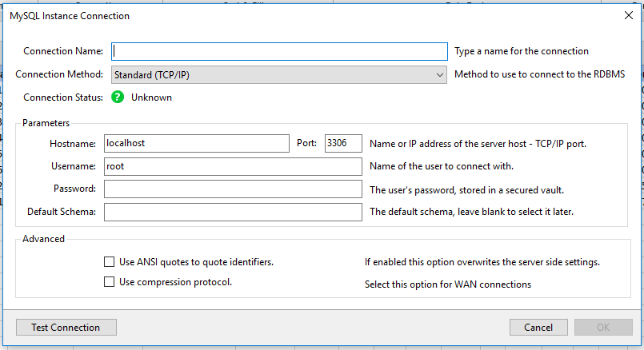Image resolution: width=644 pixels, height=350 pixels.
Task: Open the Connection Method dropdown
Action: (279, 74)
